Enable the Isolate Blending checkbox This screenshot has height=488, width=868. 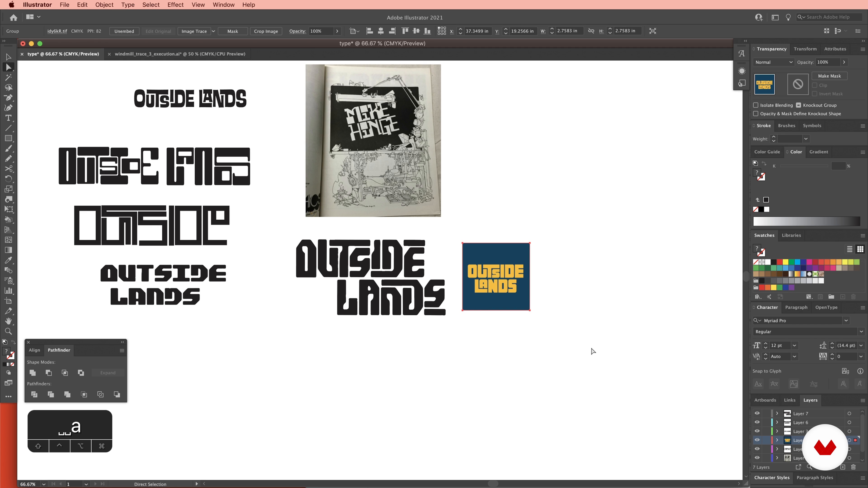pyautogui.click(x=756, y=105)
